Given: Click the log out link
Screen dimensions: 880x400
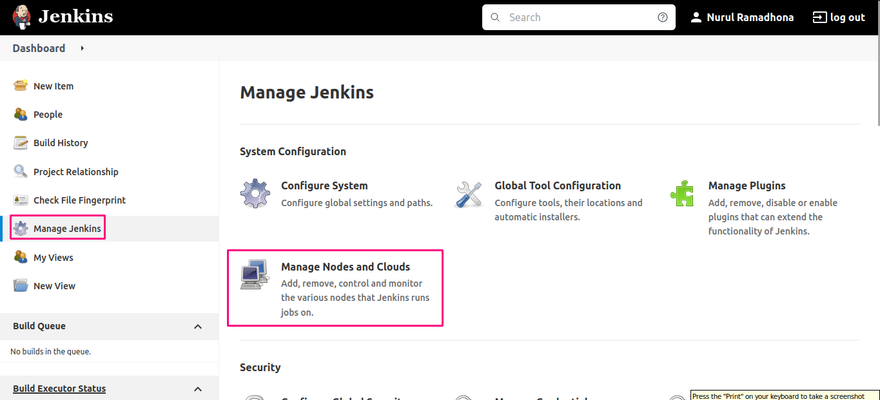Looking at the screenshot, I should pos(847,17).
